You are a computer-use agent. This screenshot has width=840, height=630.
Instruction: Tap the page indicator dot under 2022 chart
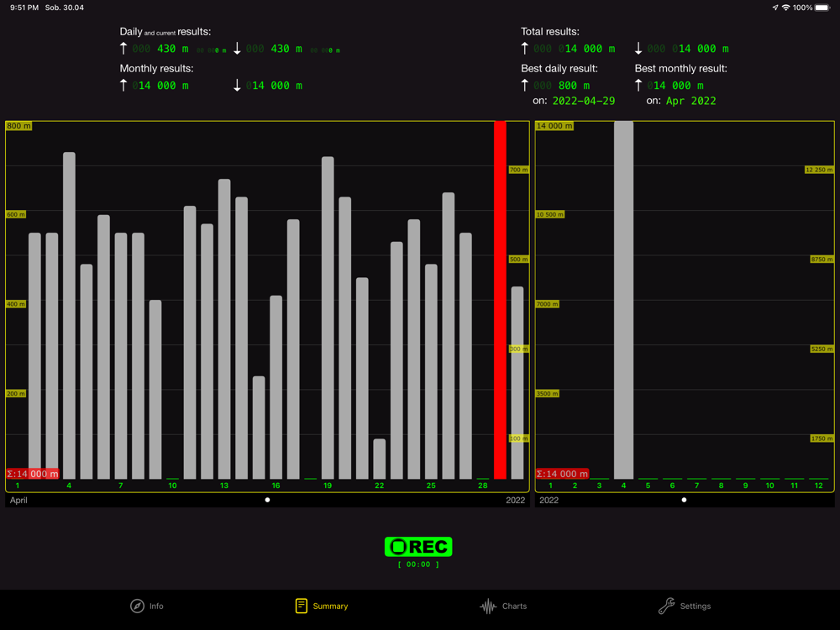(684, 500)
